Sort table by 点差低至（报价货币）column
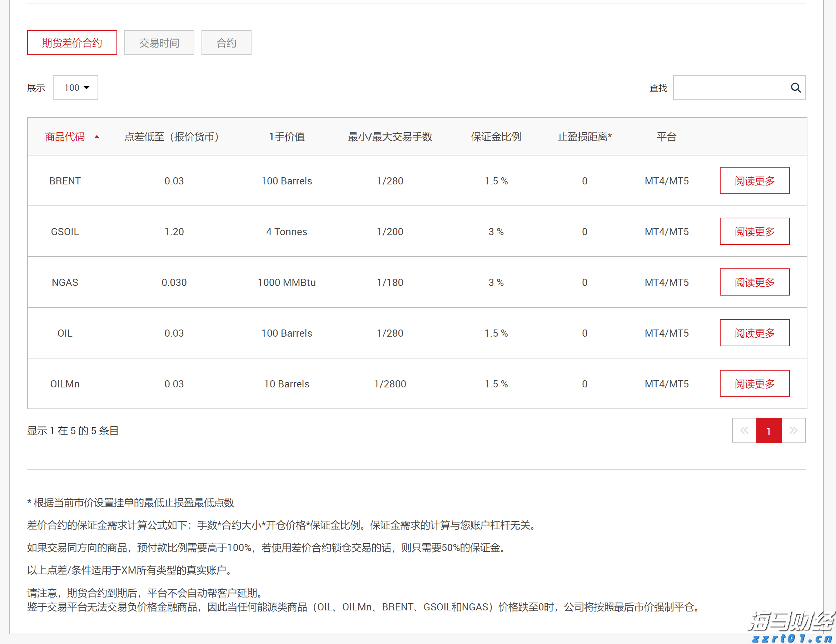Image resolution: width=836 pixels, height=644 pixels. (x=171, y=137)
